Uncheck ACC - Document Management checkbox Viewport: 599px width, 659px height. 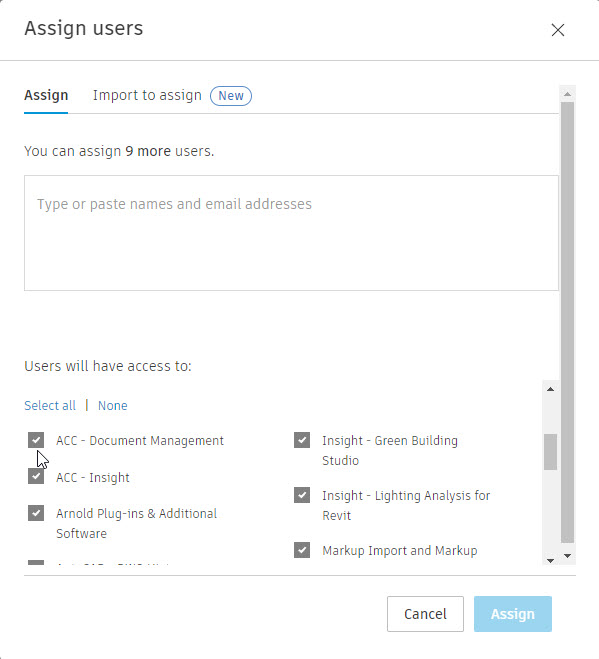(36, 440)
